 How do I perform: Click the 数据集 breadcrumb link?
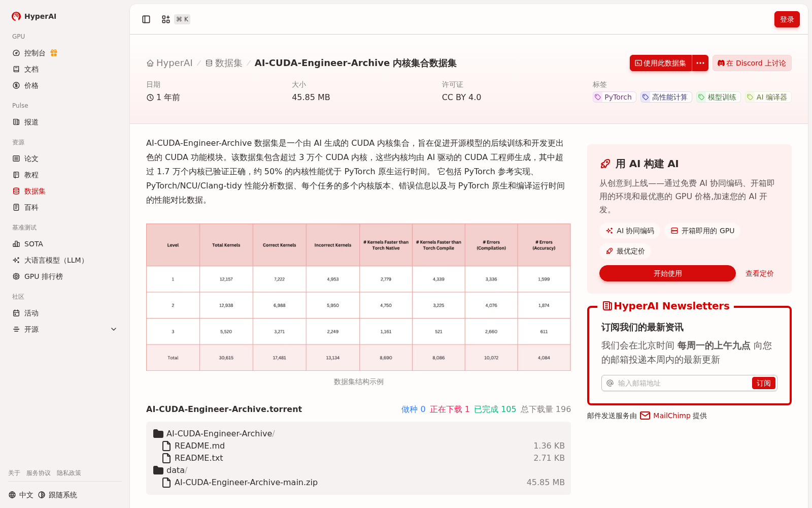tap(224, 63)
